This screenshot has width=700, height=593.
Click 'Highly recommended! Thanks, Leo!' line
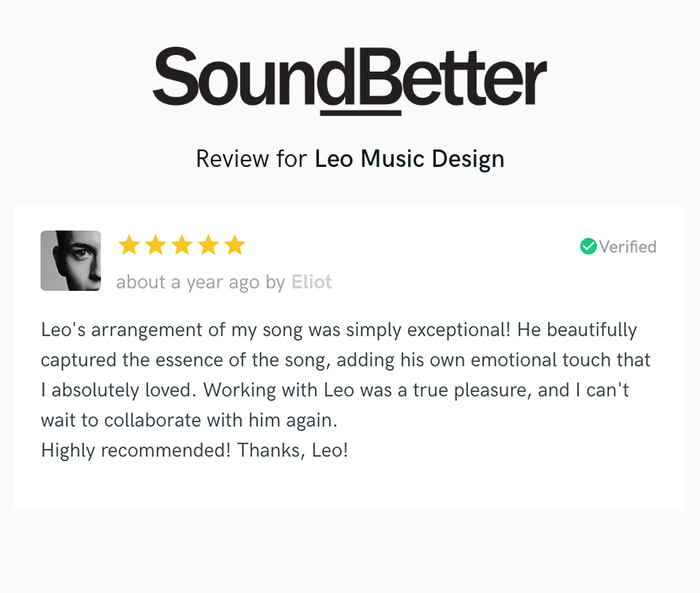click(x=194, y=450)
